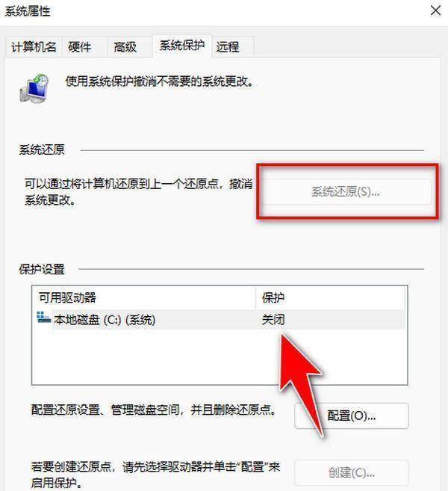This screenshot has width=448, height=491.
Task: Select the 系统保护 tab
Action: click(182, 46)
